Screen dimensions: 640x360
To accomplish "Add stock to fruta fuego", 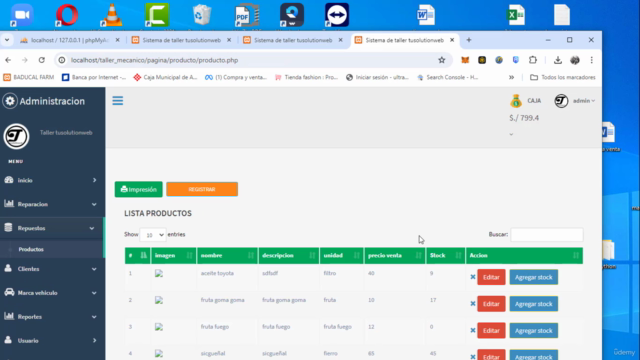I will coord(533,331).
